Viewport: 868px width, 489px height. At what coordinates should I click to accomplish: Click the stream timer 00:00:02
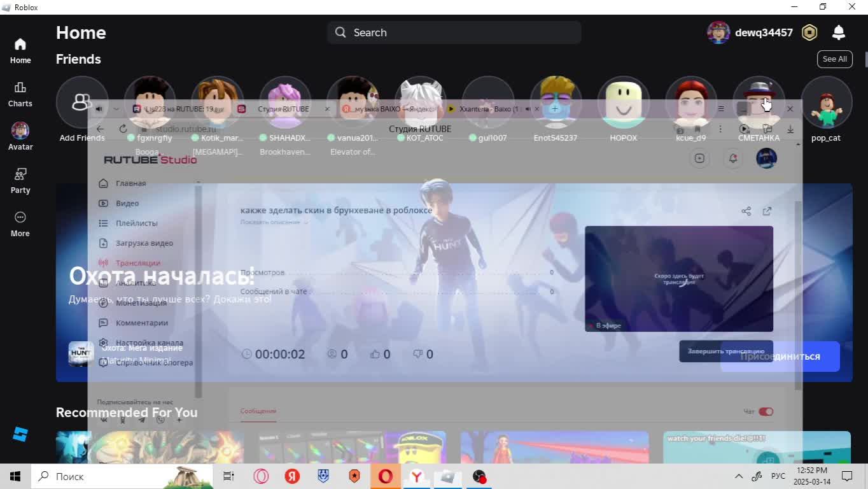(x=273, y=354)
